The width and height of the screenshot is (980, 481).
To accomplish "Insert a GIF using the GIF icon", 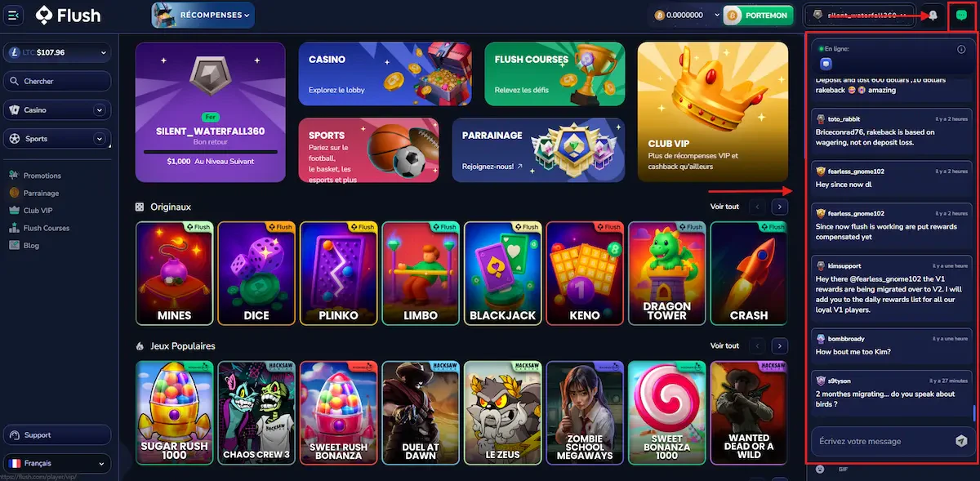I will click(844, 469).
